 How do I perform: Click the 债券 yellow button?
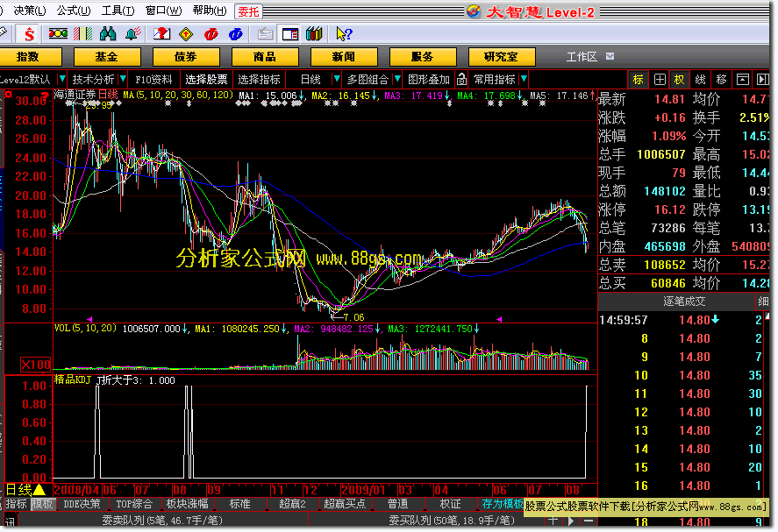186,56
